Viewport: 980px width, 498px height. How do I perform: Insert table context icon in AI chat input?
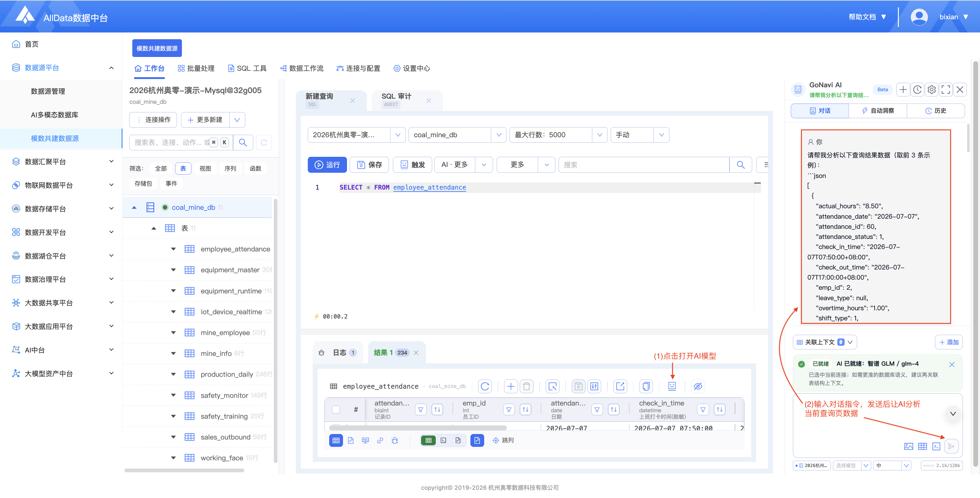pos(922,446)
